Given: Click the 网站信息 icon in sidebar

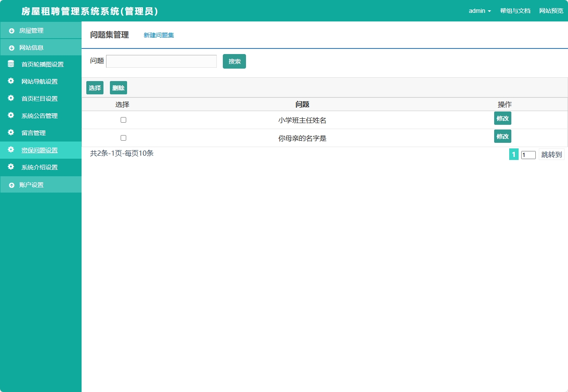Looking at the screenshot, I should tap(10, 47).
